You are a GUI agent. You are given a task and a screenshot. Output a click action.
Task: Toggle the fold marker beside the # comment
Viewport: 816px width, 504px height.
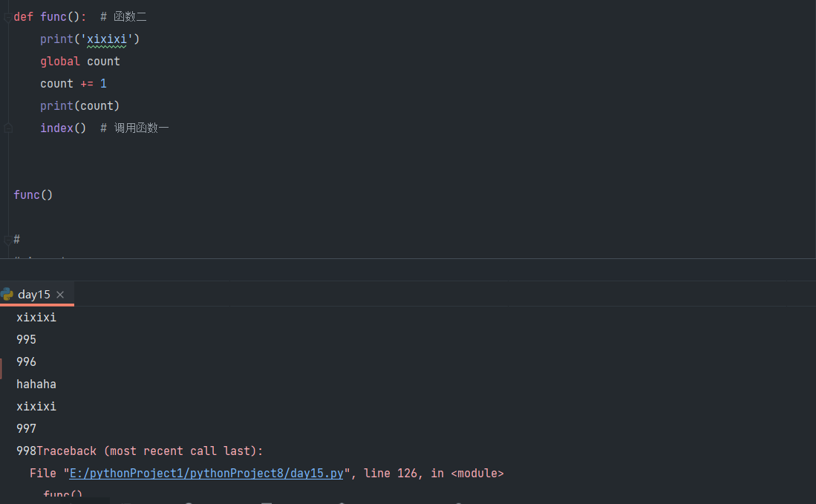point(7,240)
